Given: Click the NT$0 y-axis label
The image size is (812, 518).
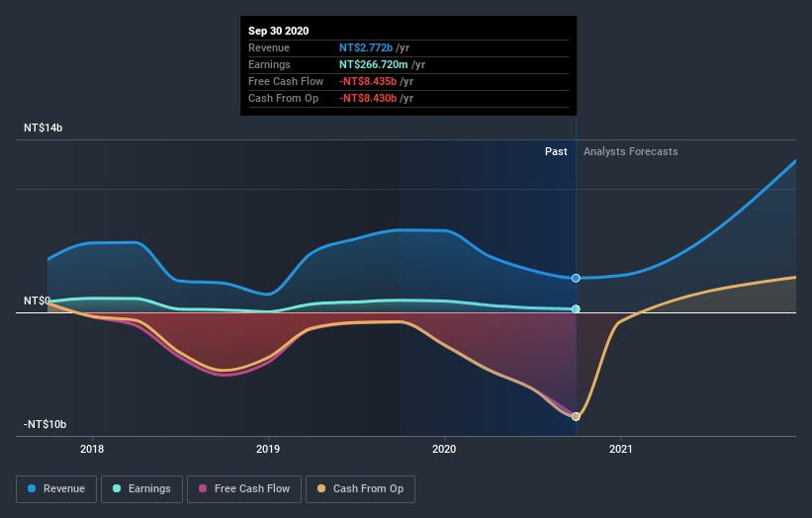Looking at the screenshot, I should (37, 301).
